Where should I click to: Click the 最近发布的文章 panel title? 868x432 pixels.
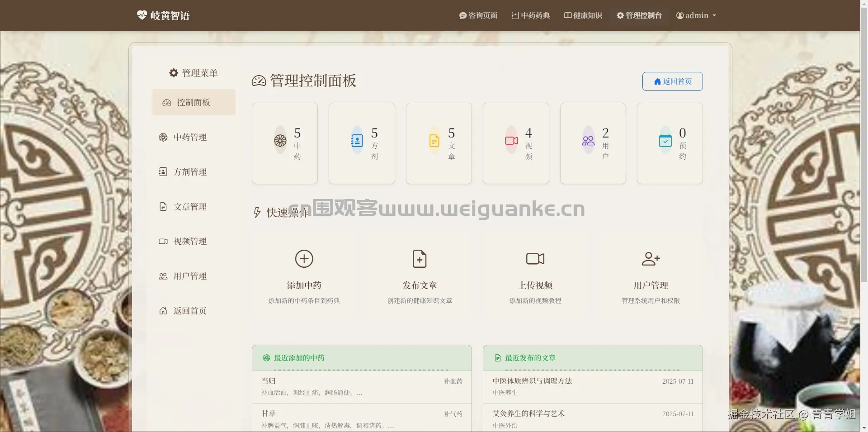pos(530,358)
